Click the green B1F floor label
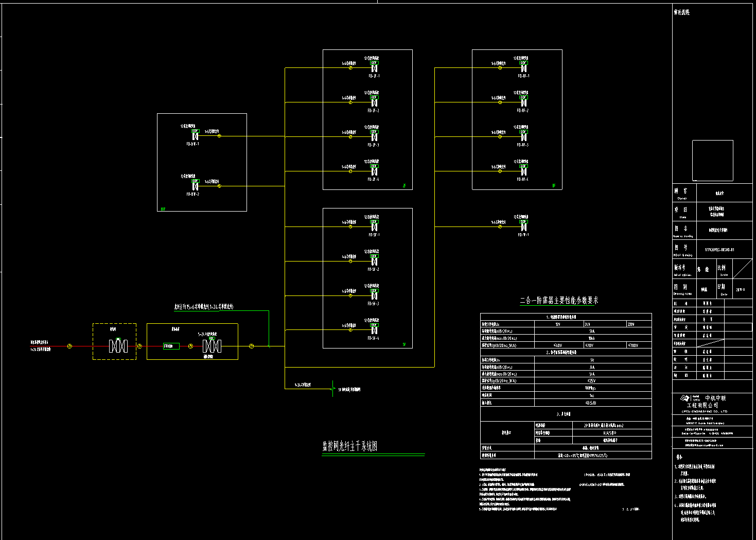The height and width of the screenshot is (540, 756). [163, 209]
